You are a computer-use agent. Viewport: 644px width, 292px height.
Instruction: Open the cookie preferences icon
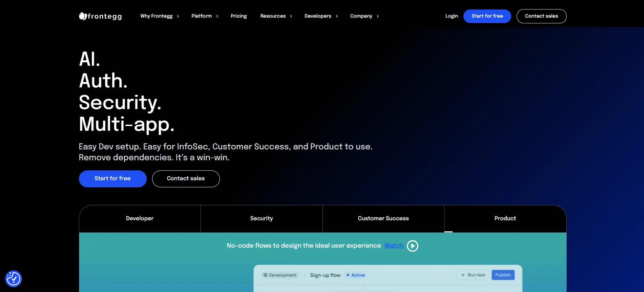[14, 279]
